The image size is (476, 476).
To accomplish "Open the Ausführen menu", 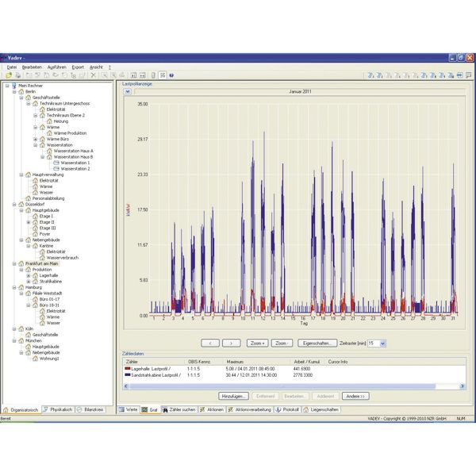I will click(56, 67).
